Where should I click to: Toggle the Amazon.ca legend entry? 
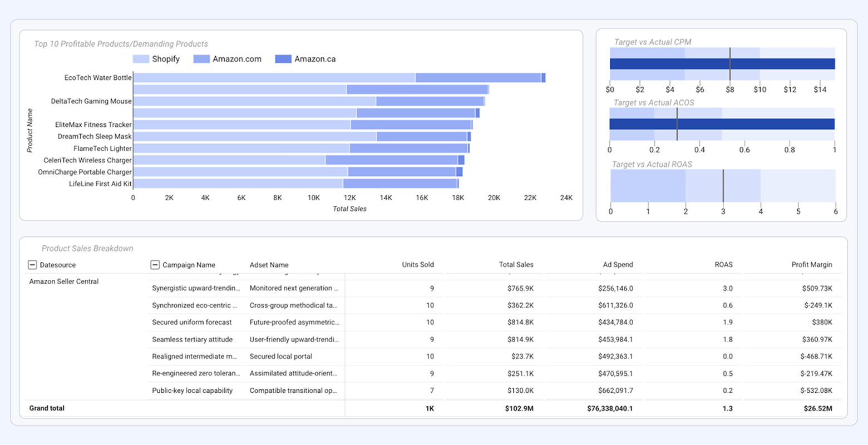(x=305, y=58)
